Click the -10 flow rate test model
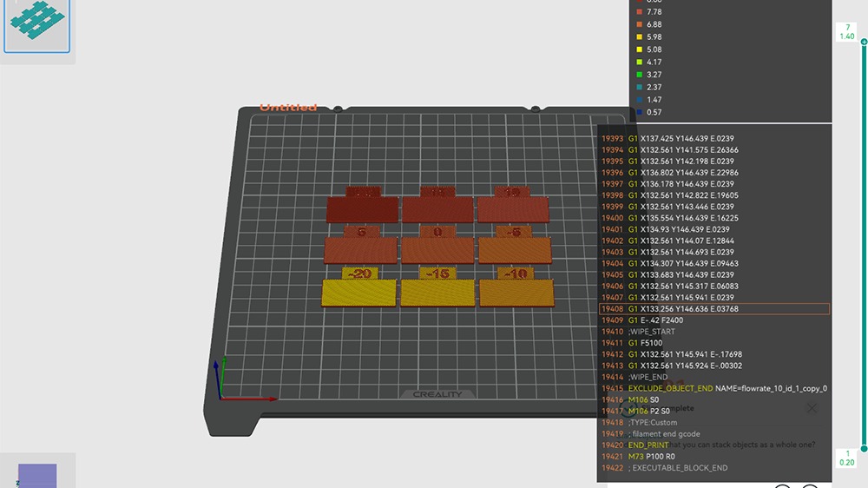868x488 pixels. [x=516, y=292]
